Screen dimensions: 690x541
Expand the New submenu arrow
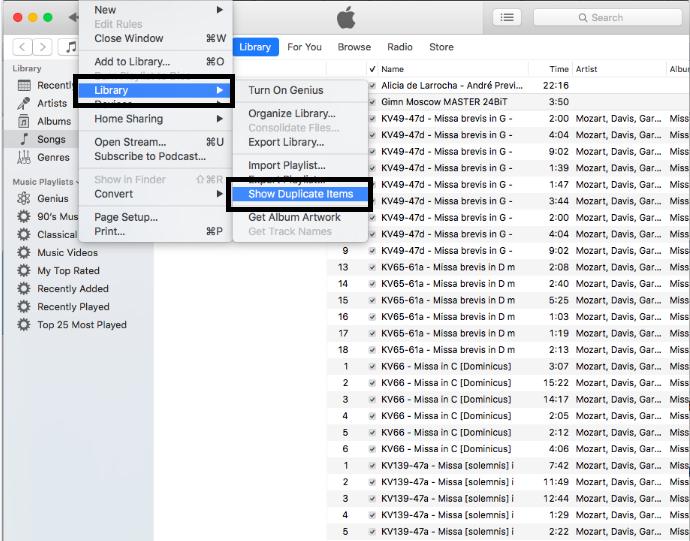pos(220,10)
